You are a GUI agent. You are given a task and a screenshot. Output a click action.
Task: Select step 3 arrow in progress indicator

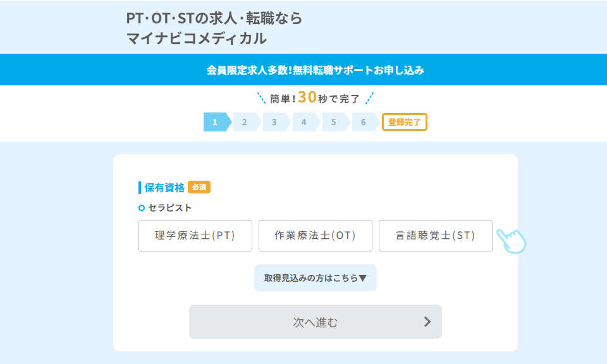click(x=274, y=122)
